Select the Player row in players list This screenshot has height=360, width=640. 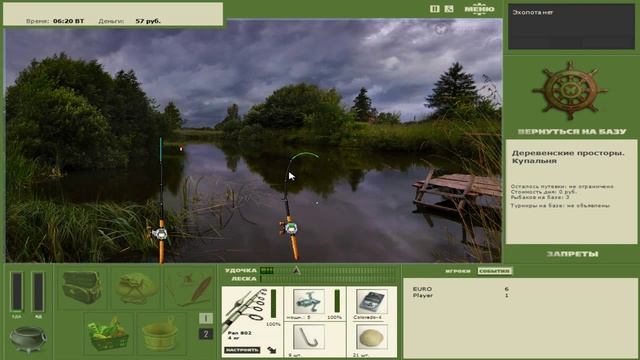(x=460, y=295)
